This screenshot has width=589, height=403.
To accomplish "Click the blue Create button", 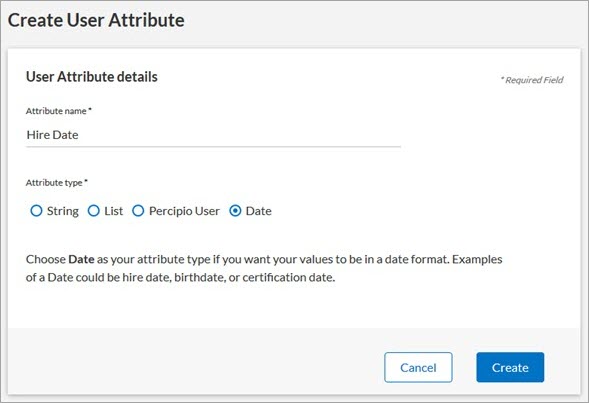I will pos(510,367).
